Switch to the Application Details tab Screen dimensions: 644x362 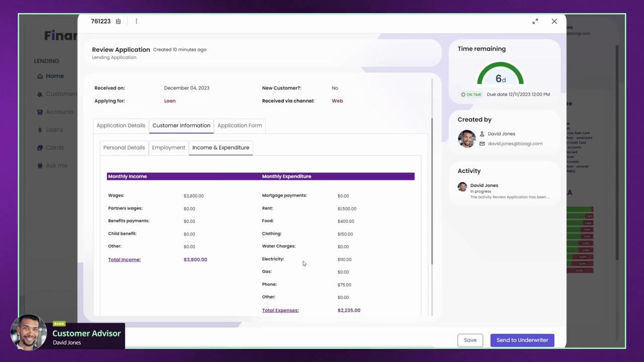click(x=121, y=126)
